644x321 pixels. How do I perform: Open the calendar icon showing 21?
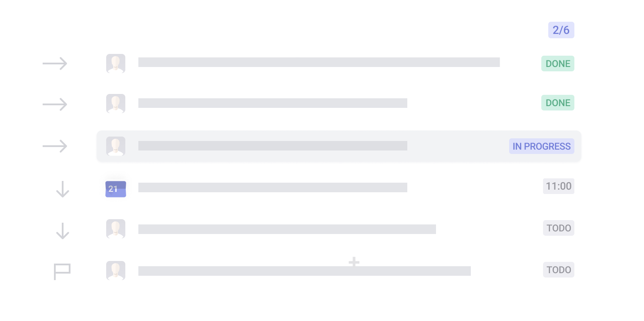click(x=116, y=189)
